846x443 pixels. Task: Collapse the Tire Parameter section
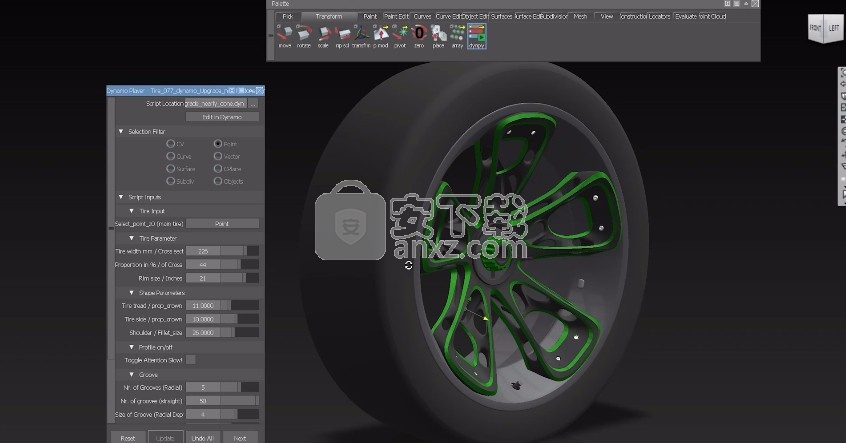(132, 238)
